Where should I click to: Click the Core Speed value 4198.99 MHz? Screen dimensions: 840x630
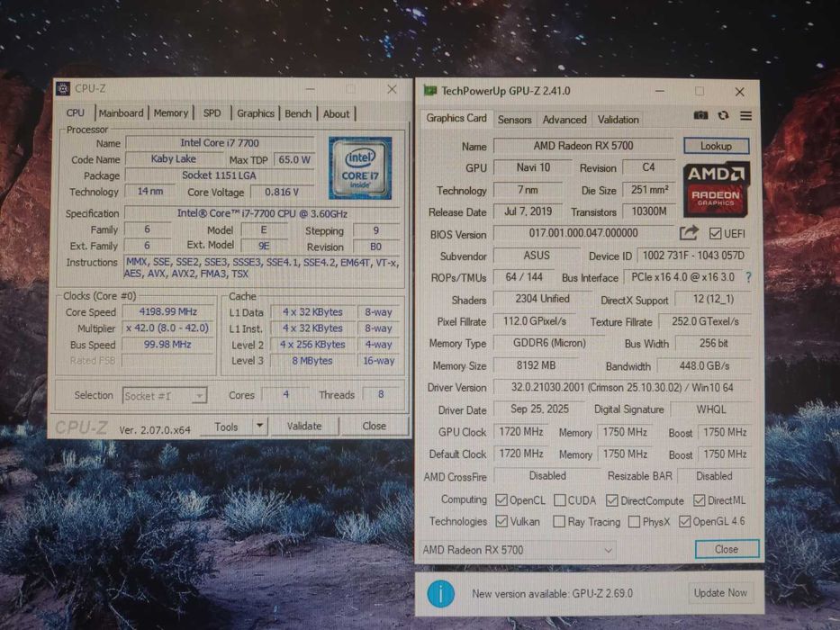click(x=167, y=311)
